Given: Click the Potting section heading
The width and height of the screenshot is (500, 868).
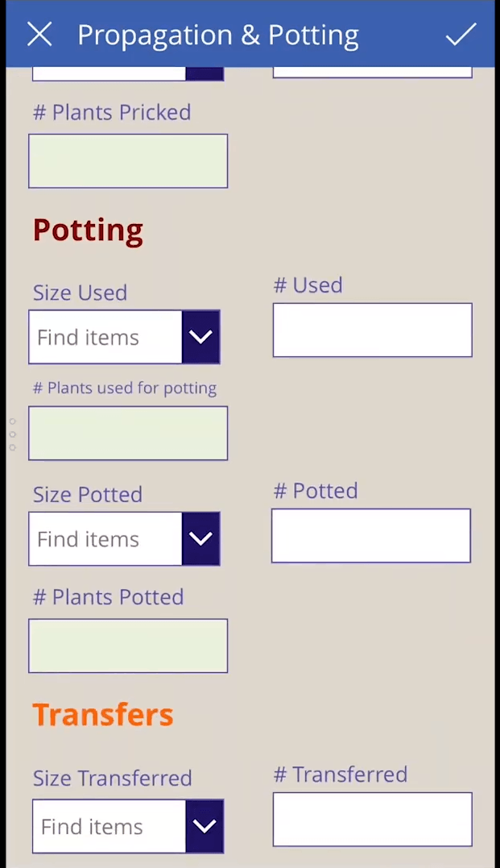Looking at the screenshot, I should tap(88, 230).
